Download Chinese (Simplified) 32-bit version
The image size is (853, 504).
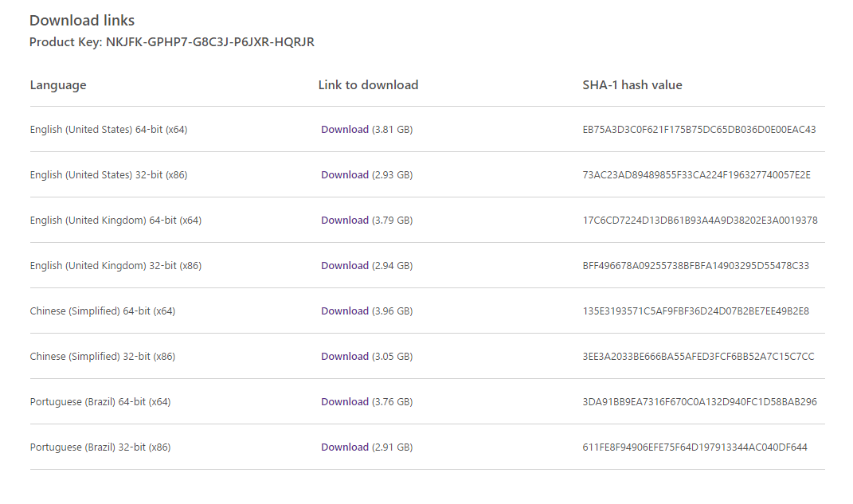click(345, 356)
